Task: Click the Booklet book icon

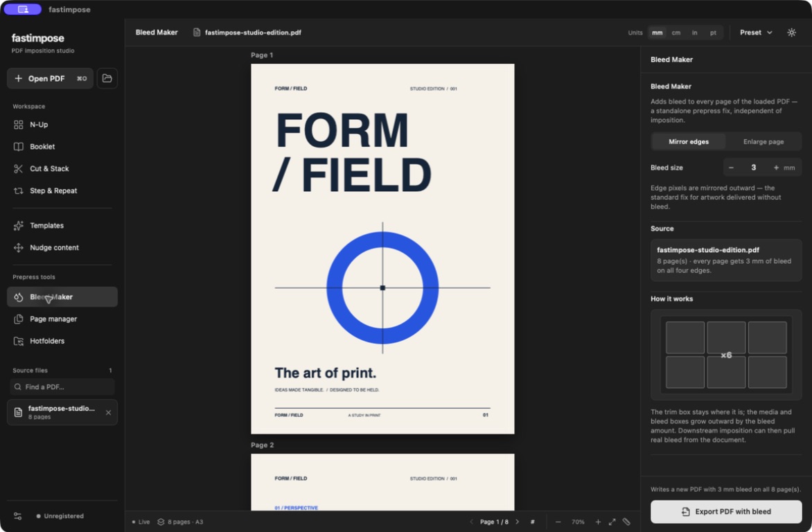Action: 19,147
